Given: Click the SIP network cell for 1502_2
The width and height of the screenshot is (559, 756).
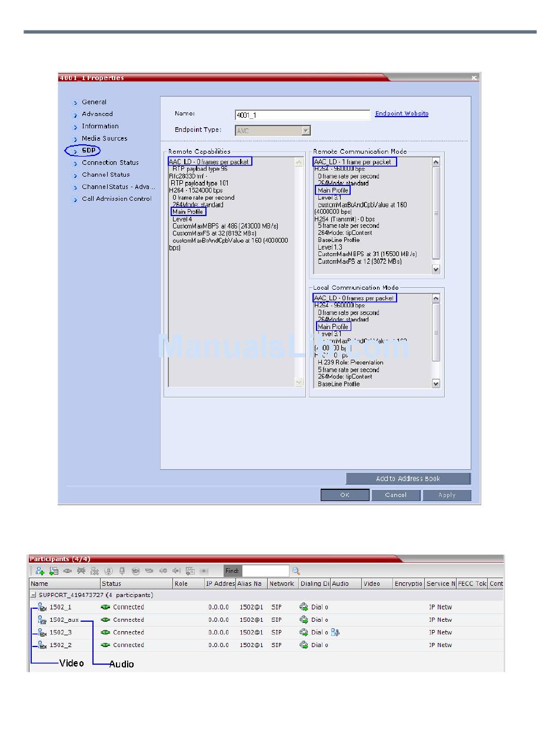Looking at the screenshot, I should [x=277, y=645].
